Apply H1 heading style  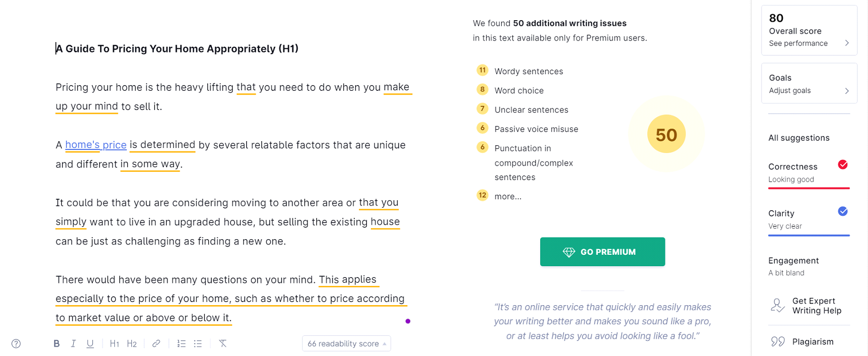point(114,344)
